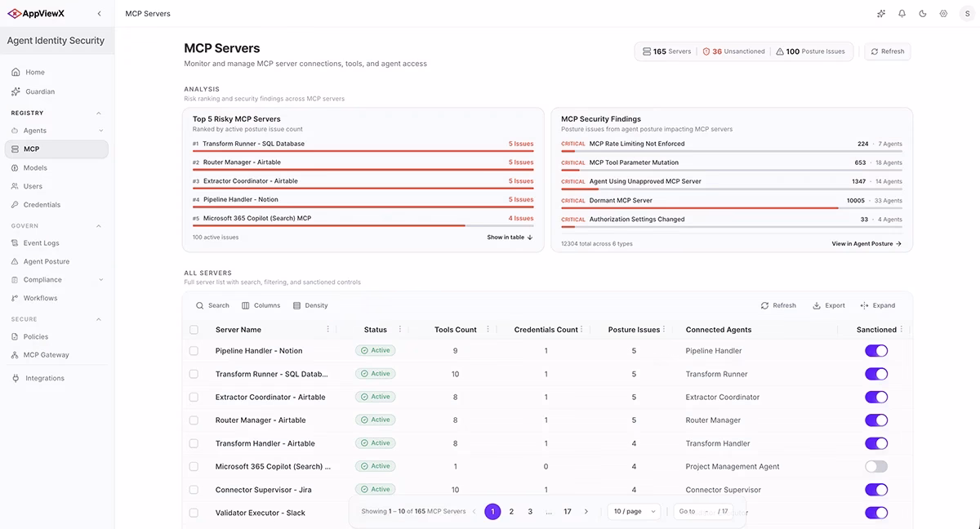Open Search in the servers table toolbar

[212, 305]
